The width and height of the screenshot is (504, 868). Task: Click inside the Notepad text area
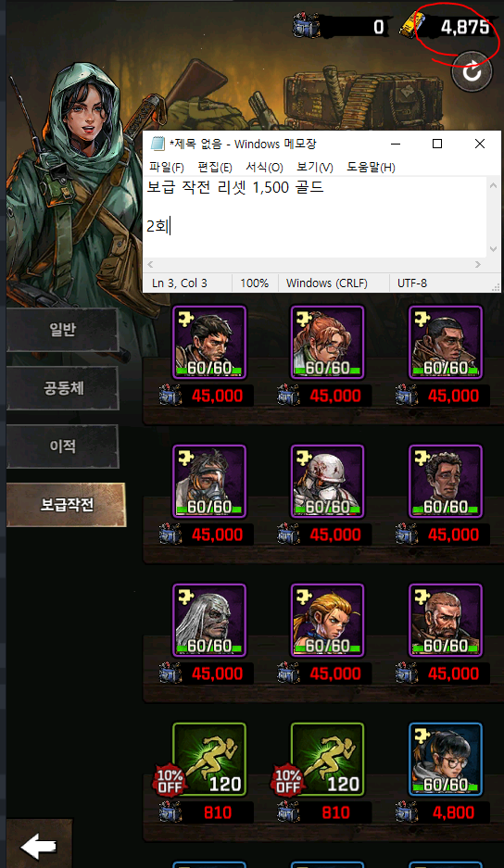tap(315, 217)
